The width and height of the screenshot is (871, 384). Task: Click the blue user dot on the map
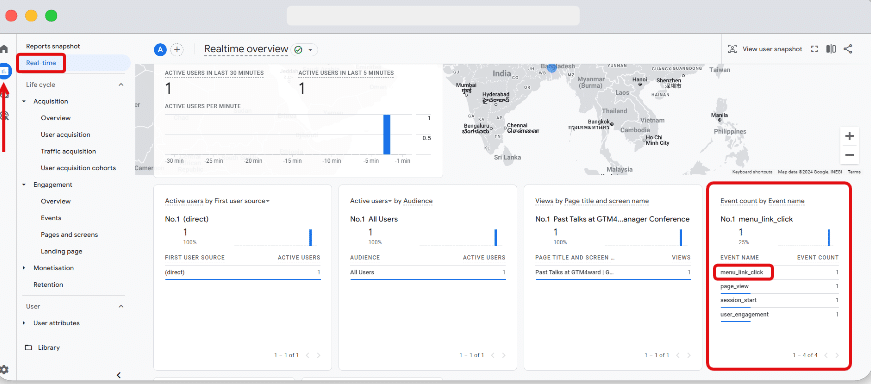pos(552,68)
